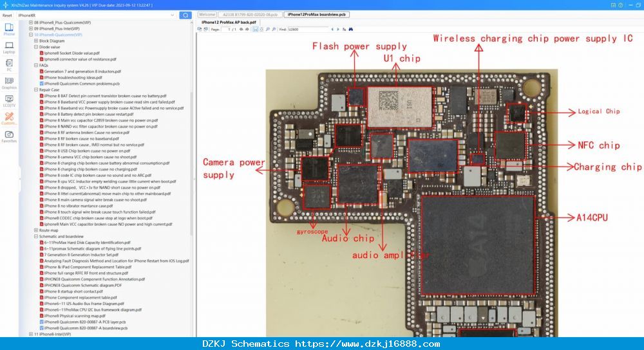The height and width of the screenshot is (350, 644).
Task: Open 7 Generation 8 Generation Inductor Set.pdf
Action: tap(81, 255)
